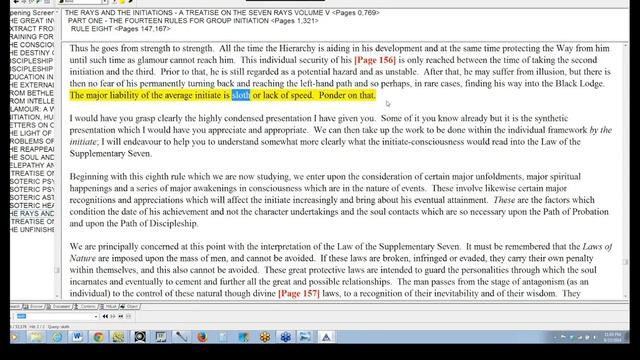
Task: Switch to the Document tab
Action: tap(59, 307)
